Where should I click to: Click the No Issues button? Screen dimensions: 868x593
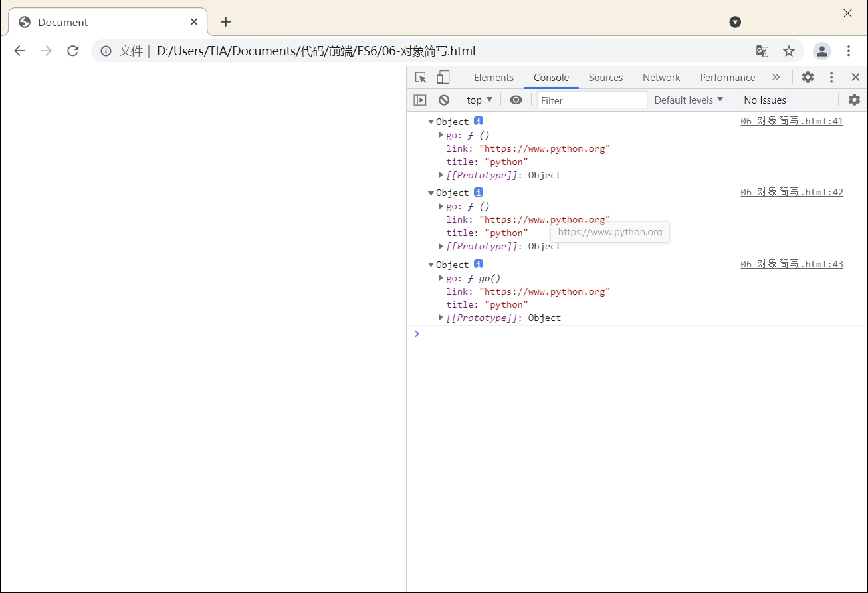pyautogui.click(x=764, y=100)
